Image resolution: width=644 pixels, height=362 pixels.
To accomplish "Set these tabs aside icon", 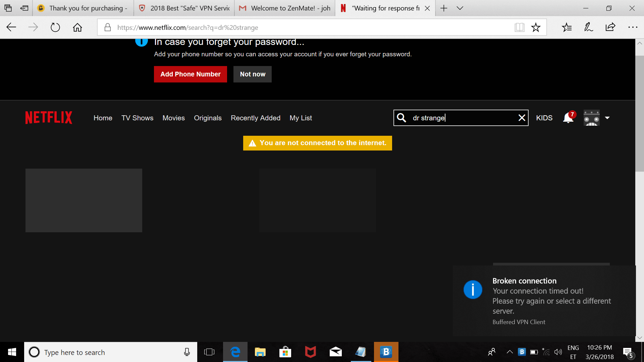I will pyautogui.click(x=24, y=8).
